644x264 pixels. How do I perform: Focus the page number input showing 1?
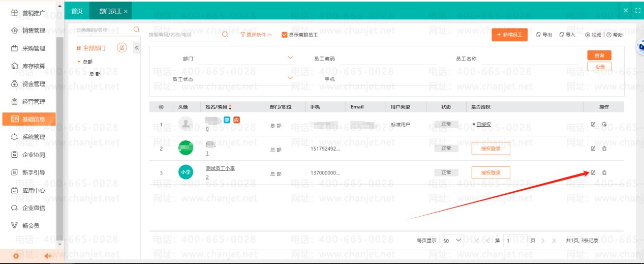(515, 240)
